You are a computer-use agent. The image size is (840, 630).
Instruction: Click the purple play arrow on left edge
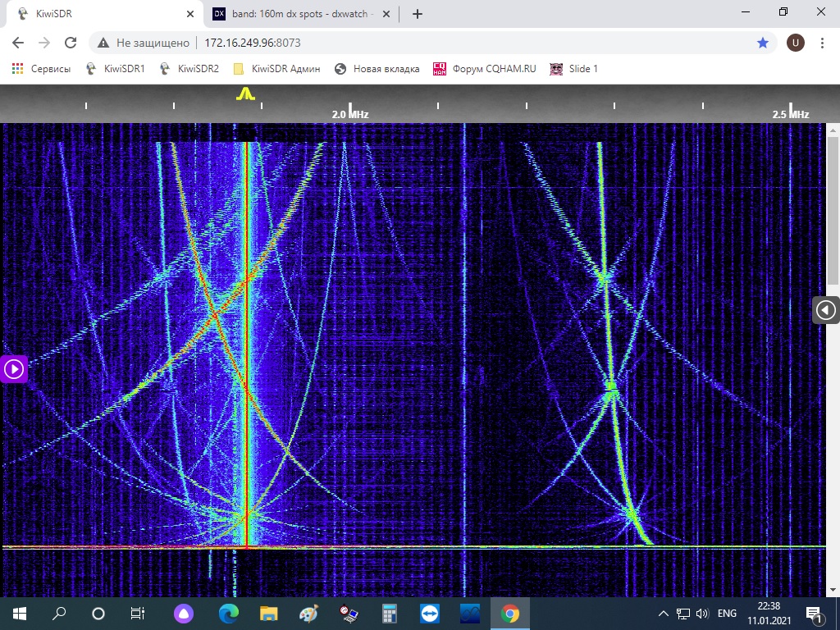point(14,369)
